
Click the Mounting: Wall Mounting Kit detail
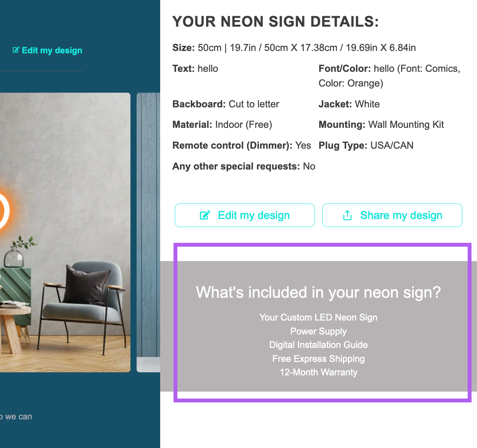point(381,125)
